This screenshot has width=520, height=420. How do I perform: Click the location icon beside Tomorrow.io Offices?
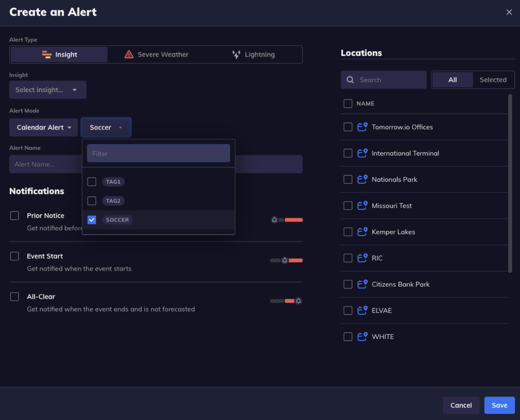pyautogui.click(x=362, y=127)
